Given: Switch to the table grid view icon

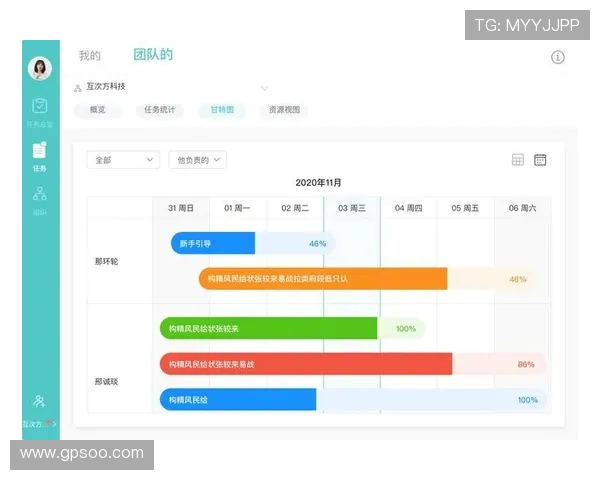Looking at the screenshot, I should click(x=518, y=160).
